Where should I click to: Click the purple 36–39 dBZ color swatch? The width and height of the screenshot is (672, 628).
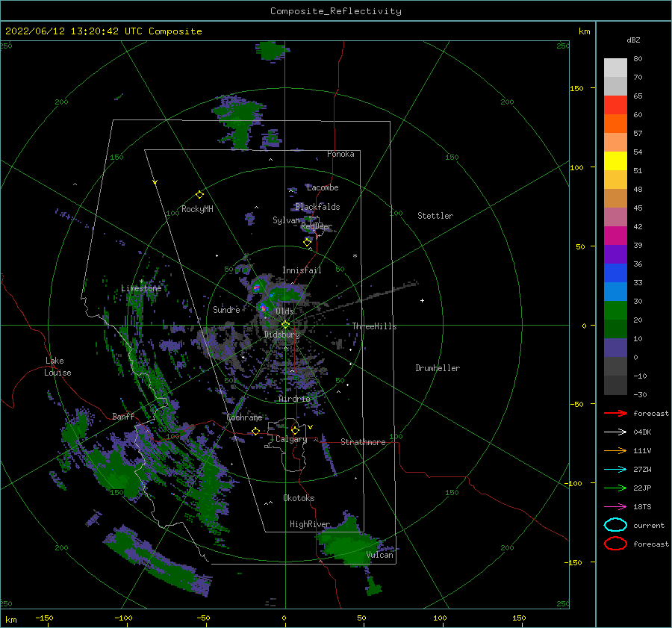[x=615, y=254]
